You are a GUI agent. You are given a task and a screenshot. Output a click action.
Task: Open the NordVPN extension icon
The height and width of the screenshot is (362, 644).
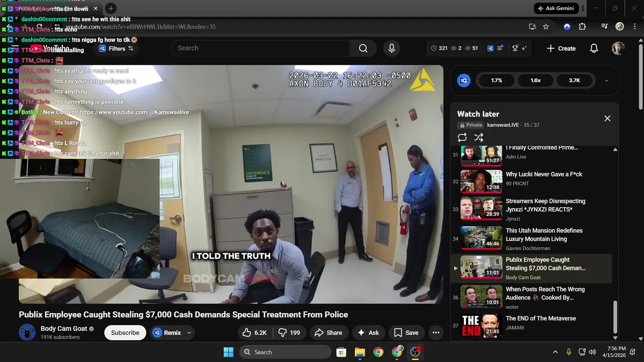567,27
